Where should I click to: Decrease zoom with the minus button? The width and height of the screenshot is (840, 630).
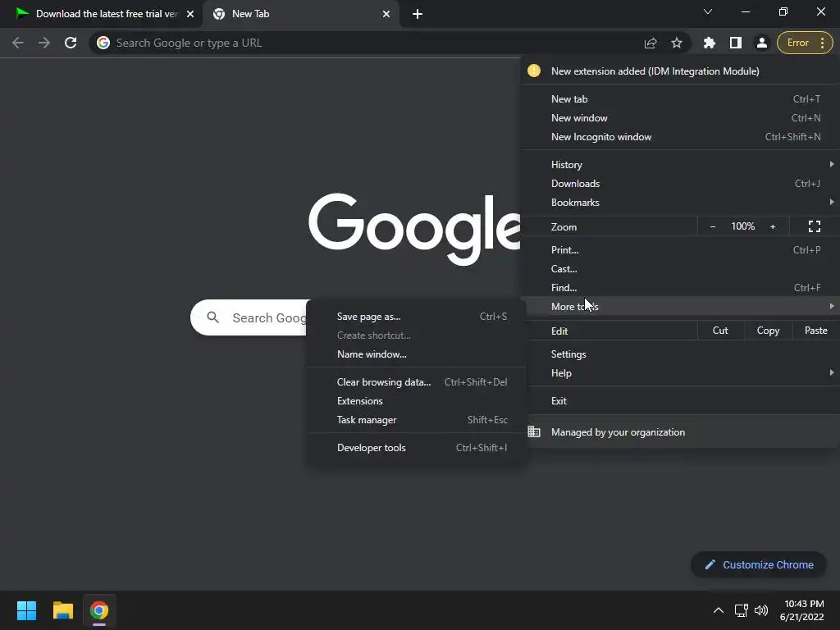[713, 226]
